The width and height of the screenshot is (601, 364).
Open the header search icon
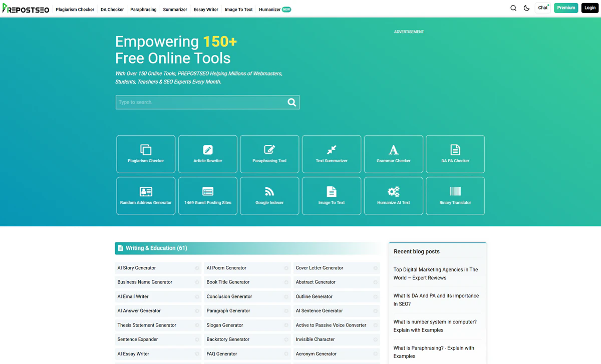click(513, 8)
